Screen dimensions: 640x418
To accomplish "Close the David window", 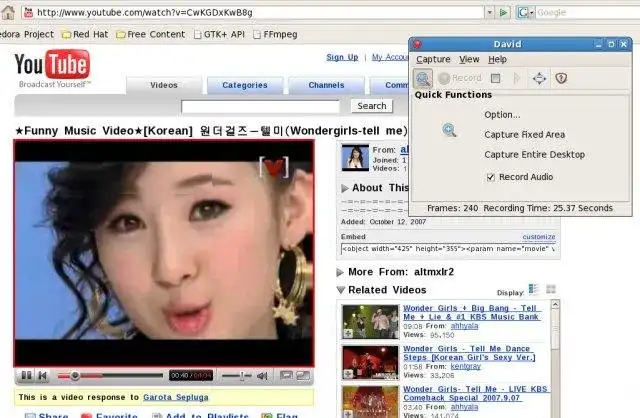I will pyautogui.click(x=624, y=44).
